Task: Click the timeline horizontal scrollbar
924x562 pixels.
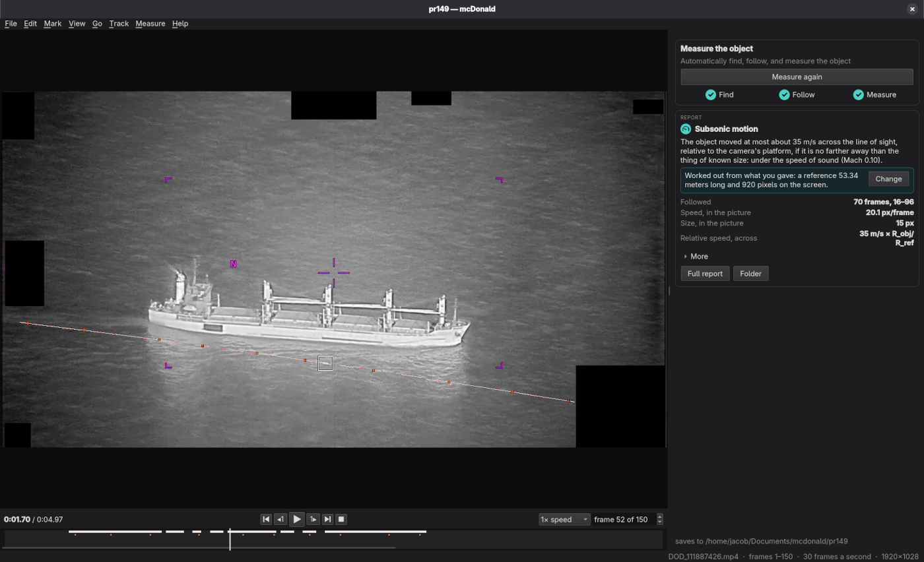Action: (199, 547)
